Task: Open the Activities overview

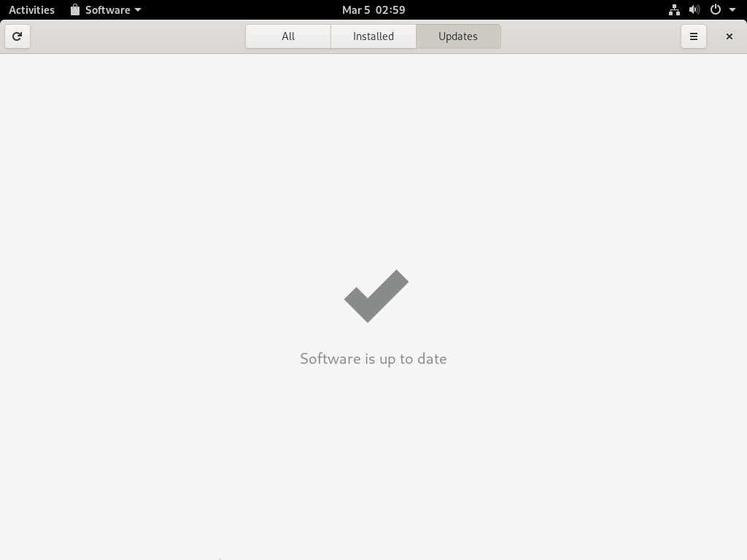Action: click(31, 9)
